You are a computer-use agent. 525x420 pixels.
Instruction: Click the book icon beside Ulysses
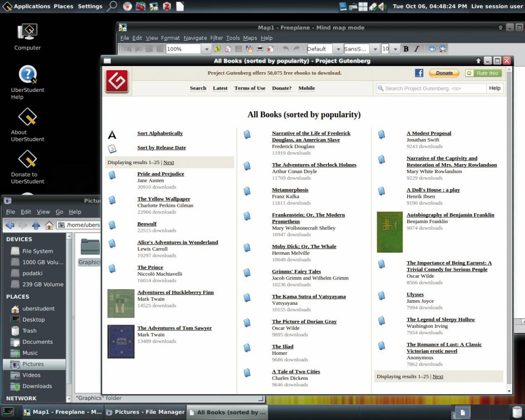(381, 296)
